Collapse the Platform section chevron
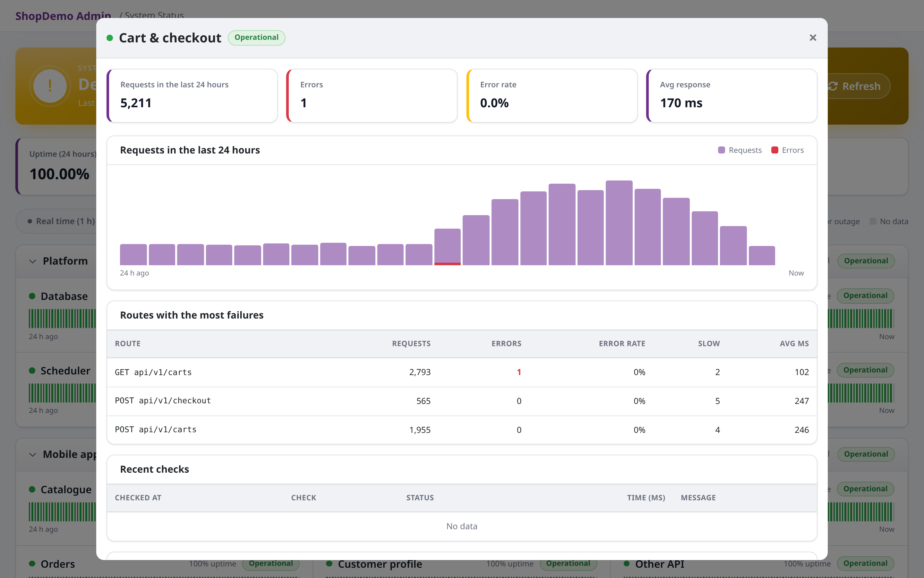Screen dimensions: 924x578 [33, 261]
